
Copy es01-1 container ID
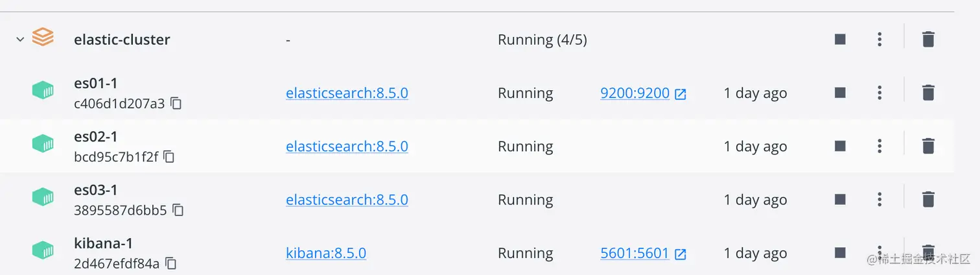tap(176, 103)
